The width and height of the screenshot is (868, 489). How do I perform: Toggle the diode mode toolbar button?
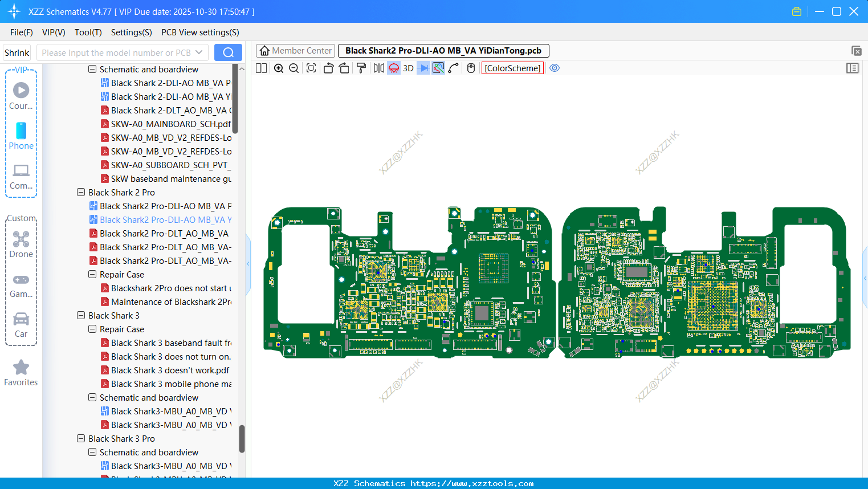tap(423, 68)
